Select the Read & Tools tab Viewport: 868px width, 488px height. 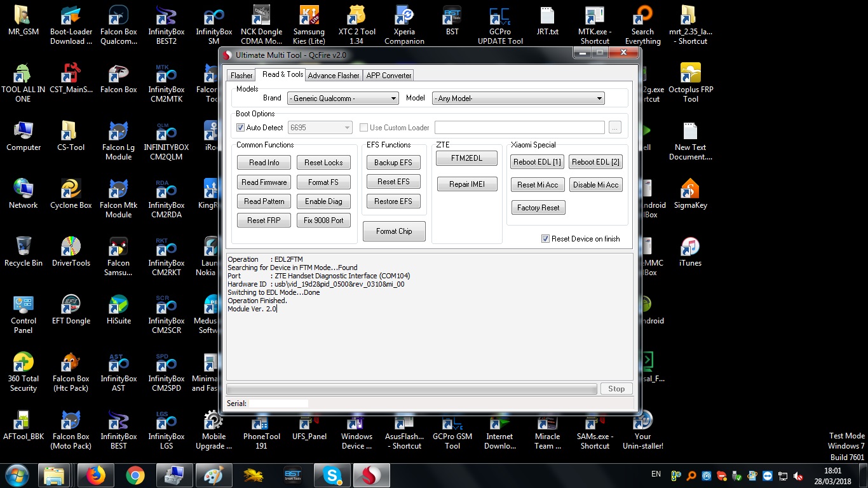282,74
